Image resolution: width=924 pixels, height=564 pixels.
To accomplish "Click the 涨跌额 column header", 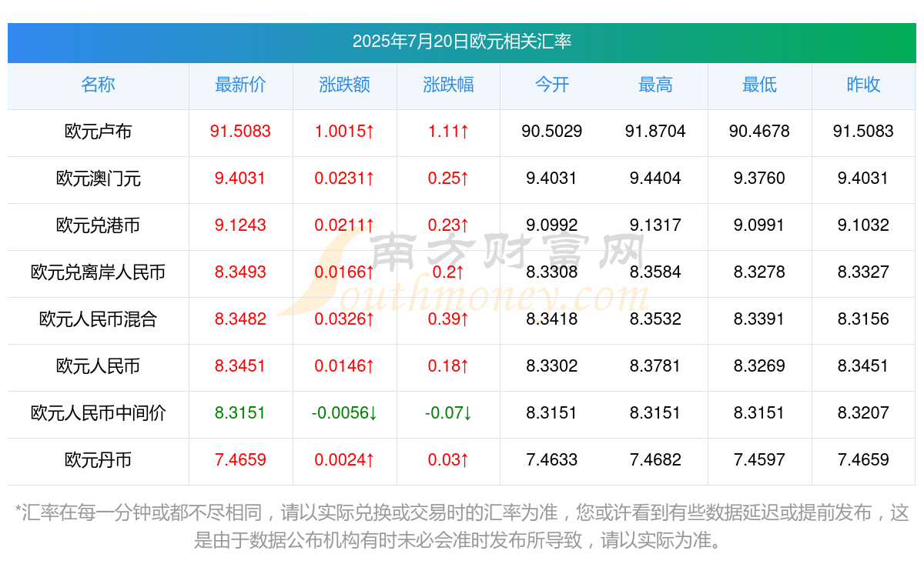I will 344,85.
